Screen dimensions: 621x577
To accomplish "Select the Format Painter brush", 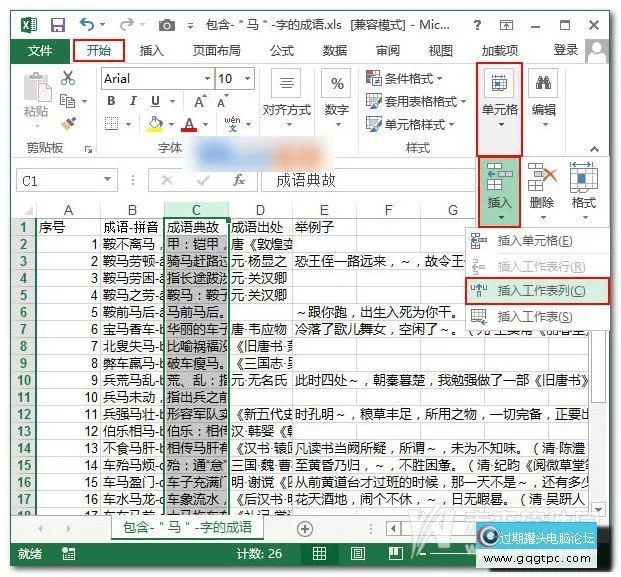I will coord(69,124).
